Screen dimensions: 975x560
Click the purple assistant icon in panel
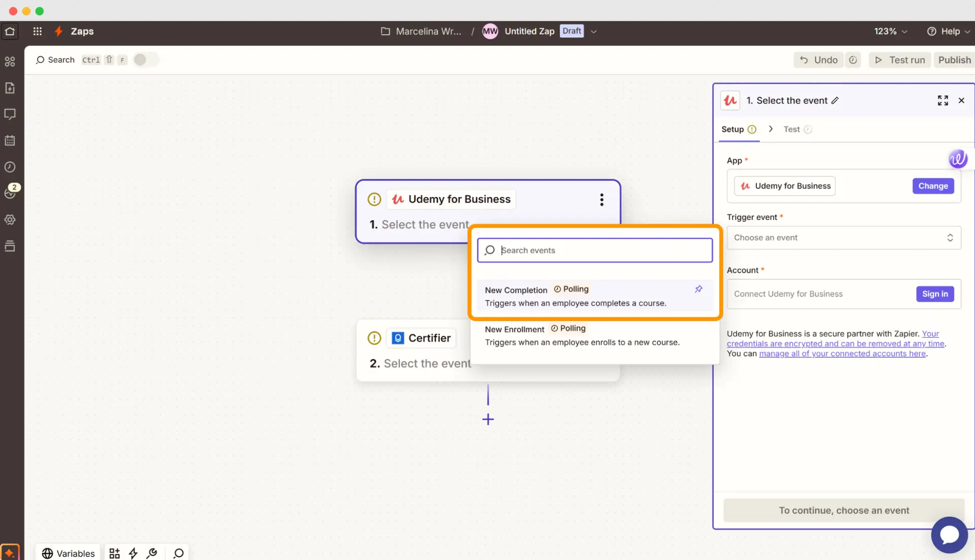pyautogui.click(x=957, y=159)
